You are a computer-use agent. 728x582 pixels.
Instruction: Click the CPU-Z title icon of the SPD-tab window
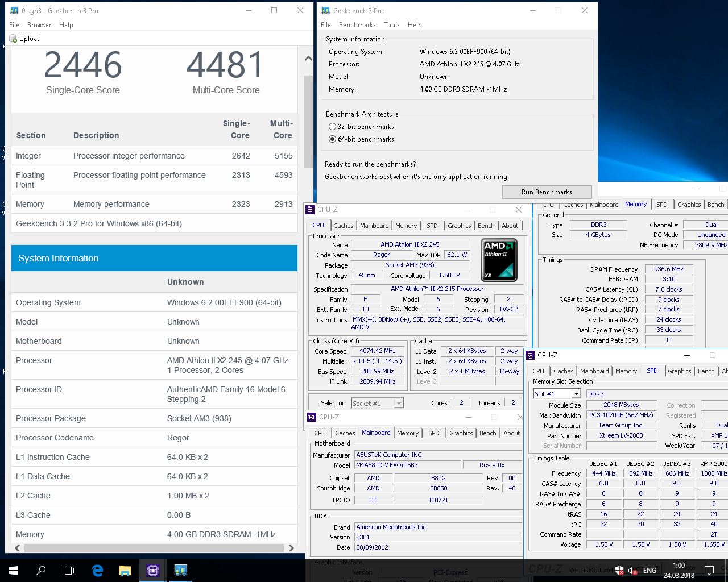point(530,355)
